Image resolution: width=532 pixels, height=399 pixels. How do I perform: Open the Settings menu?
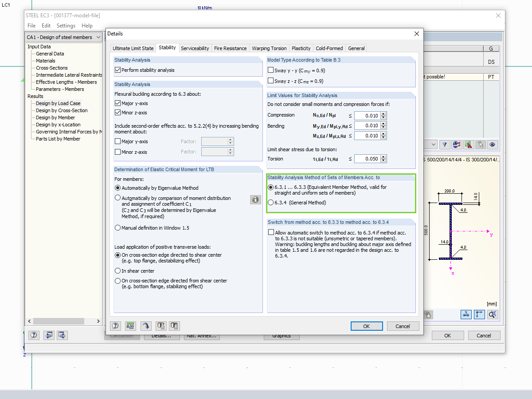66,26
